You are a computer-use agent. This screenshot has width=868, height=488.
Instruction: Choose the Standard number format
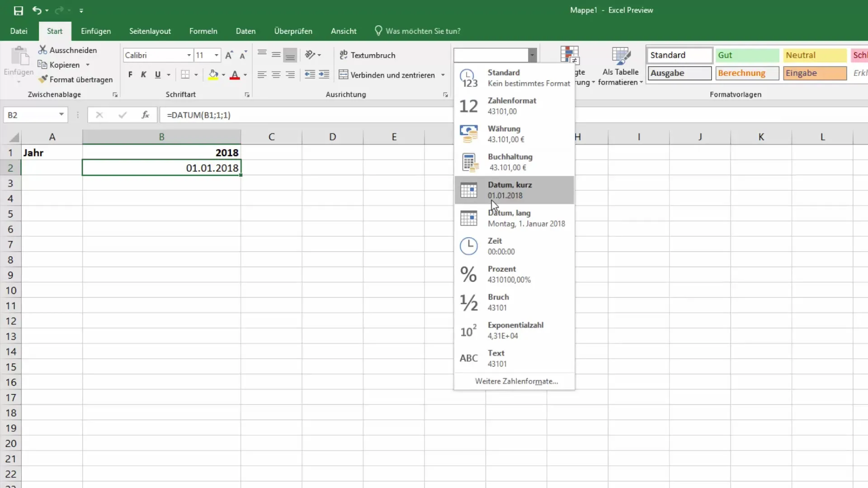point(514,78)
